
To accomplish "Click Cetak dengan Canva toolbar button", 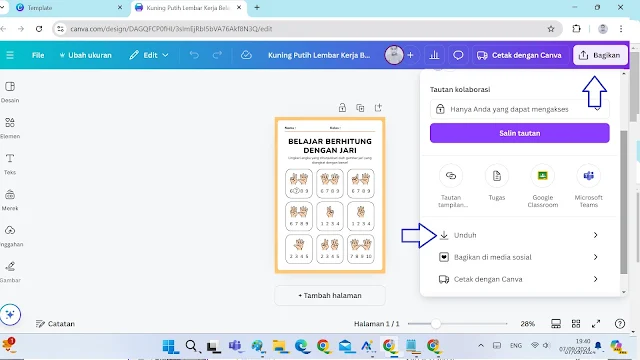I will (x=519, y=55).
